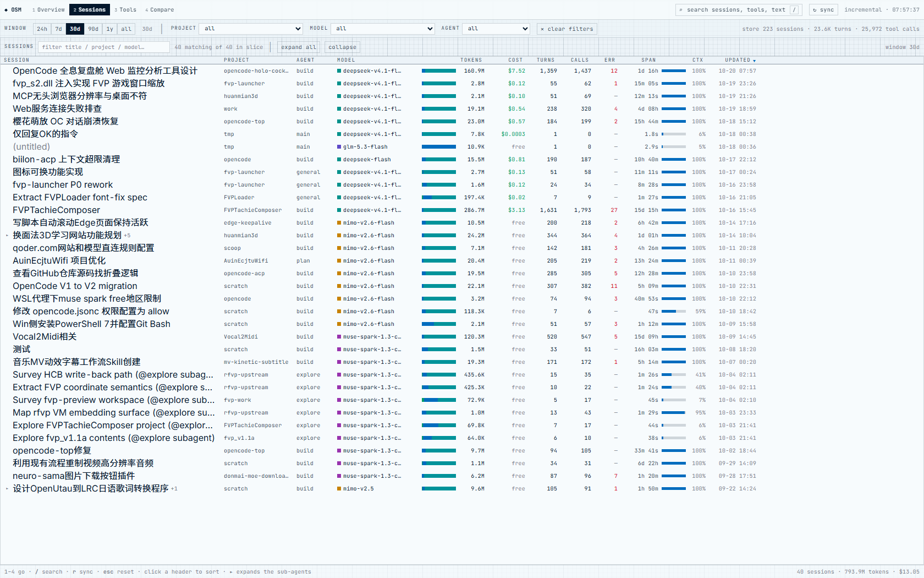Click the collapse button

pos(342,47)
